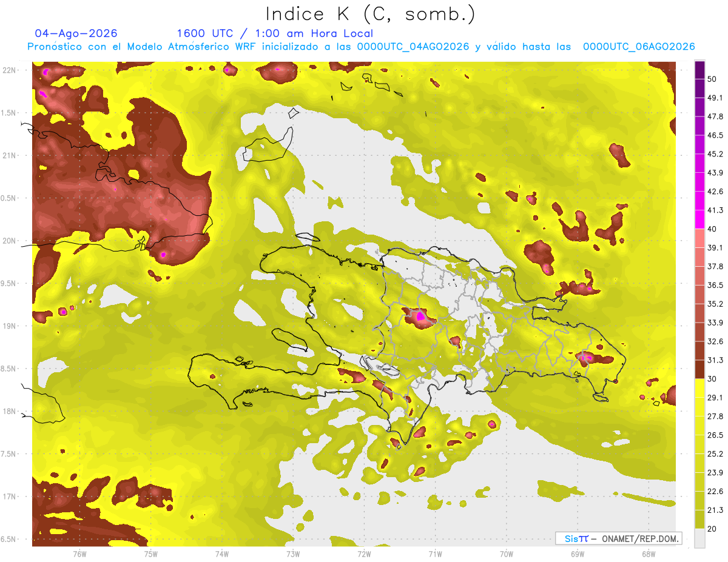Click the "17N" latitude label

point(10,497)
